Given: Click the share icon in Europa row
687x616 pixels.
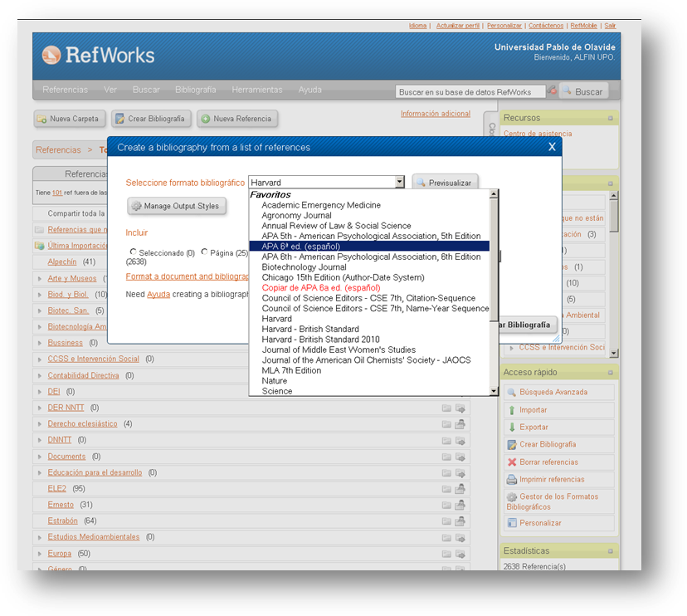Looking at the screenshot, I should [460, 554].
